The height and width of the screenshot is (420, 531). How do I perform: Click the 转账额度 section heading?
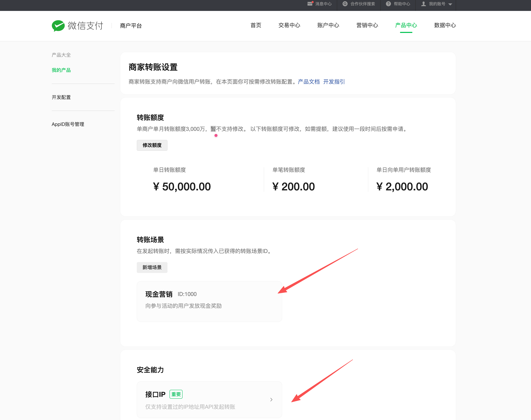(150, 118)
